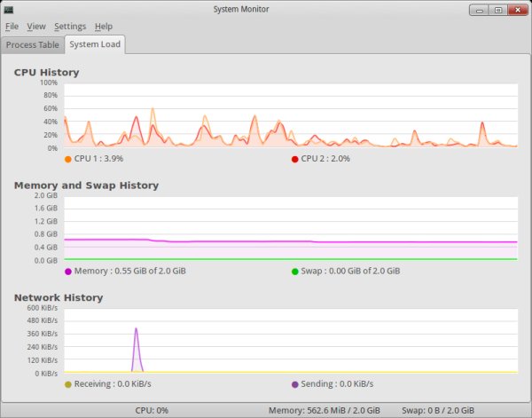Click the 100% CPU axis label
532x418 pixels.
[49, 83]
